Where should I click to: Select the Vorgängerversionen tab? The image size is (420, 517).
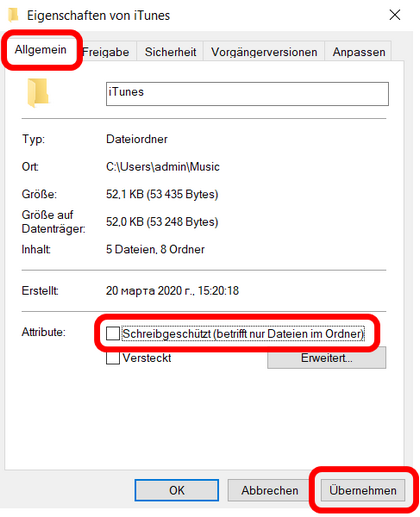click(x=264, y=52)
